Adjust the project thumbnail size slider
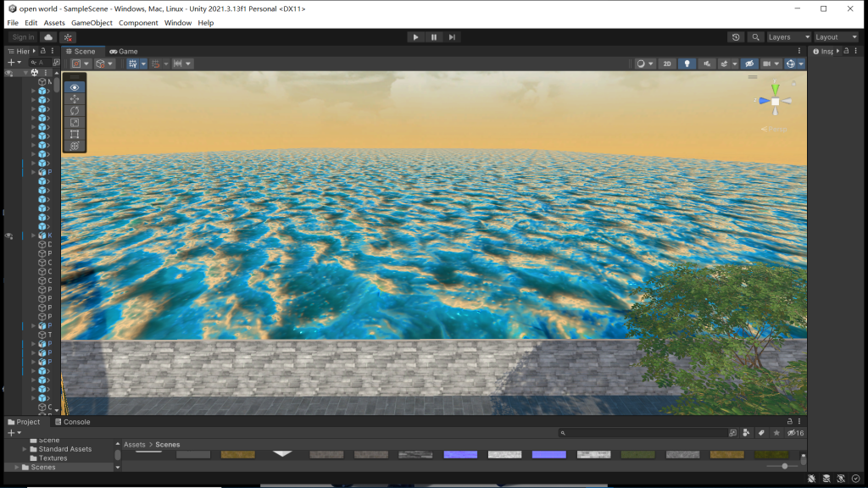Viewport: 868px width, 488px height. click(x=785, y=466)
